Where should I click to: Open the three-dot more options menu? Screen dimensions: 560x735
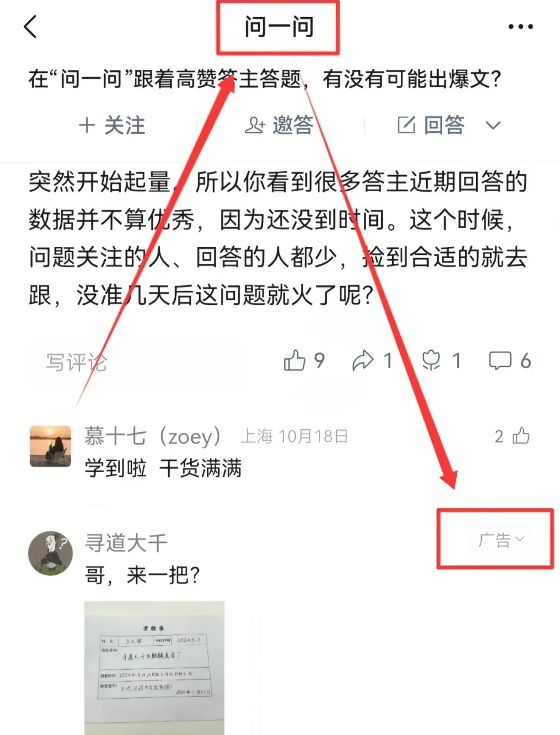point(520,26)
